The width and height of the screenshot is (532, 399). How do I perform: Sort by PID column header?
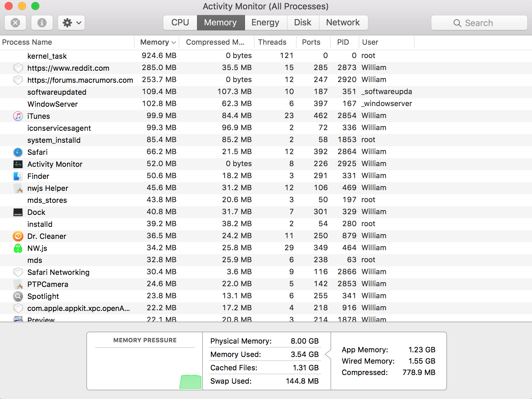click(345, 42)
